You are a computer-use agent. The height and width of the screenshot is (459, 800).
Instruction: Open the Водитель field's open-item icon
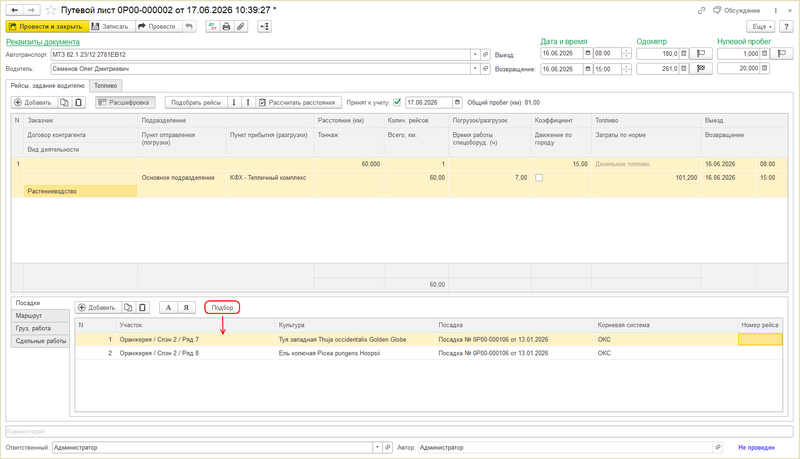coord(486,68)
